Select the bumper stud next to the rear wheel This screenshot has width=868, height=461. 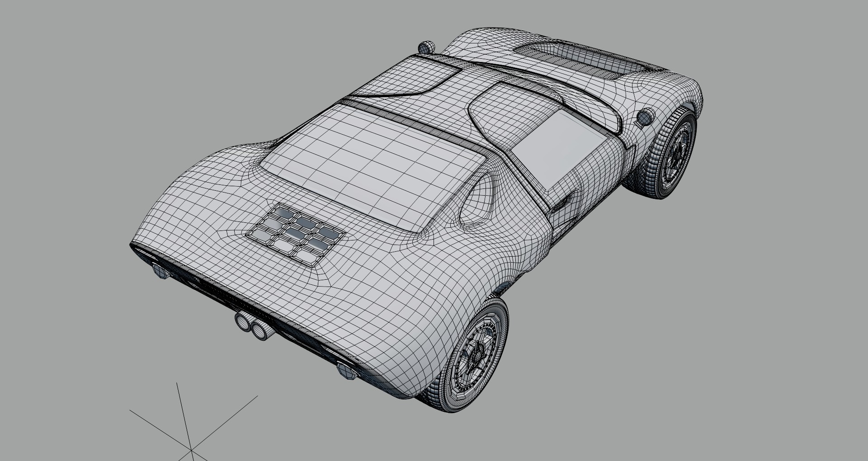[348, 371]
